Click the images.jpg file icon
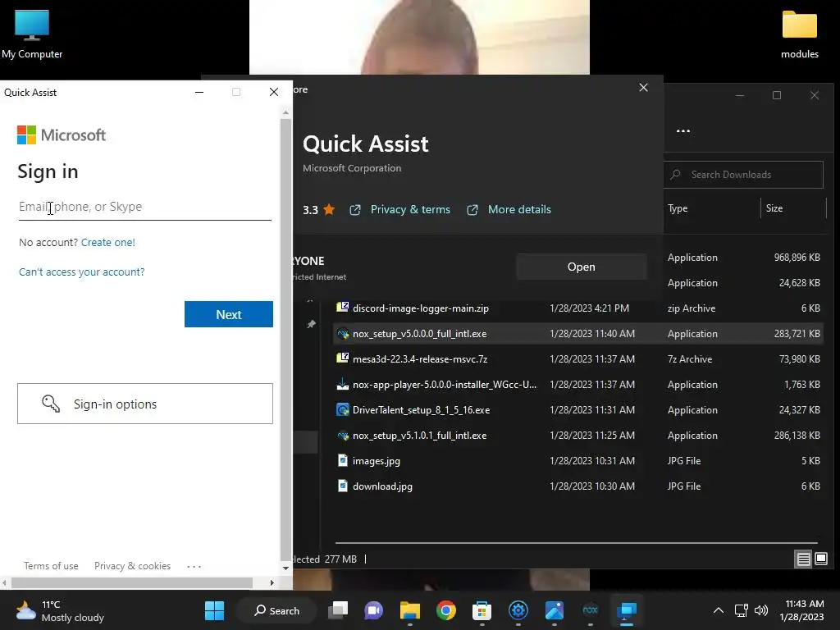Screen dimensions: 840x630 pyautogui.click(x=342, y=460)
